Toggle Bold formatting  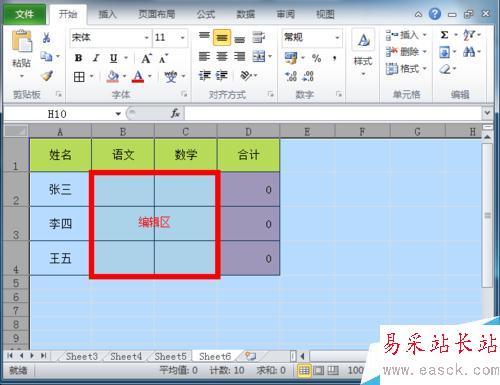point(78,58)
